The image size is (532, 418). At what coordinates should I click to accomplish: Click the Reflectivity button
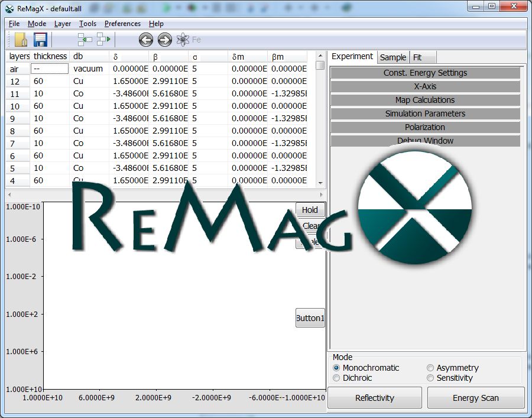[x=375, y=398]
